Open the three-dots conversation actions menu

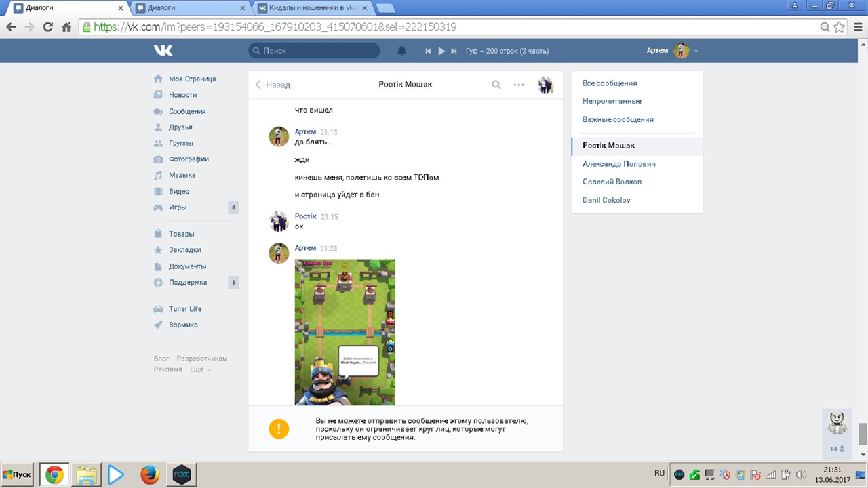[x=519, y=85]
